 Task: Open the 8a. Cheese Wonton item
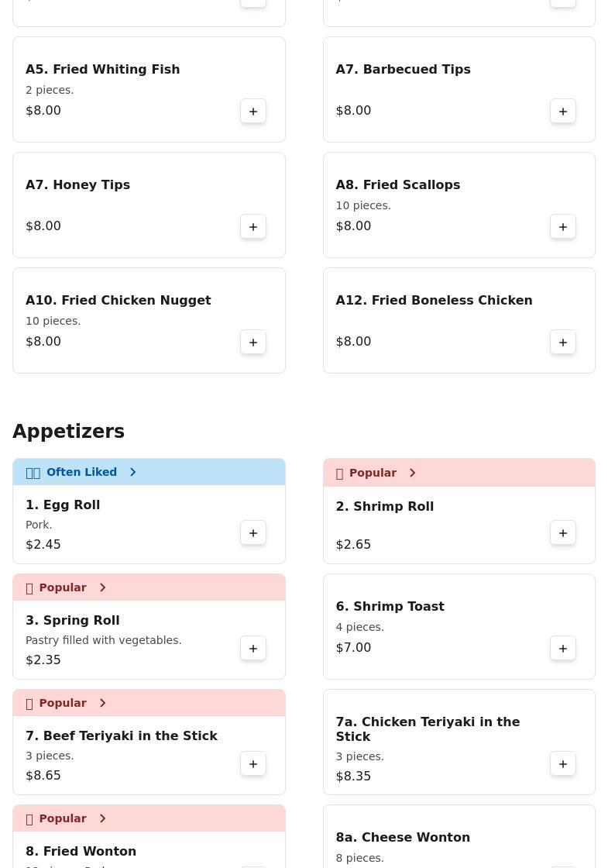pos(403,837)
